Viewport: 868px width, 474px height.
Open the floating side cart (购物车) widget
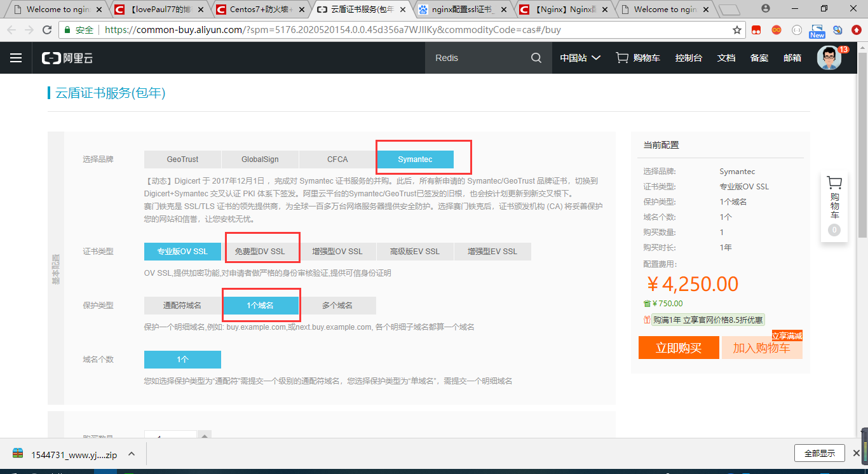pyautogui.click(x=834, y=207)
